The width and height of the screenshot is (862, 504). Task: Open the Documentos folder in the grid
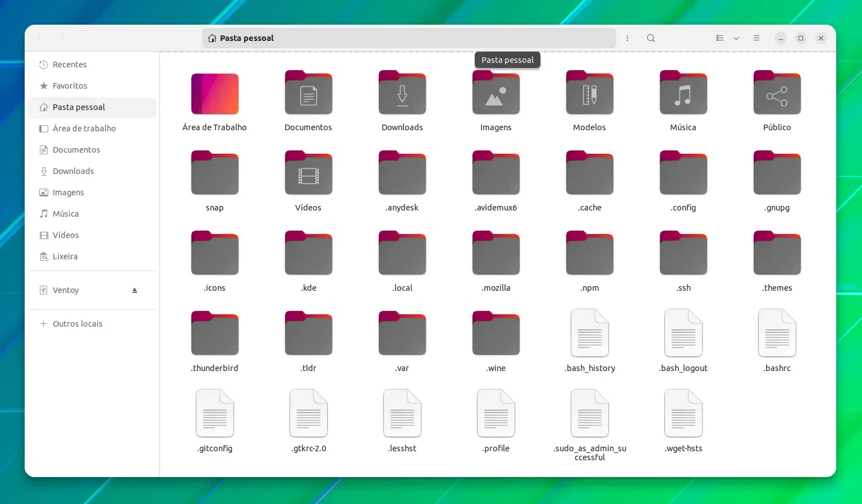pyautogui.click(x=309, y=93)
